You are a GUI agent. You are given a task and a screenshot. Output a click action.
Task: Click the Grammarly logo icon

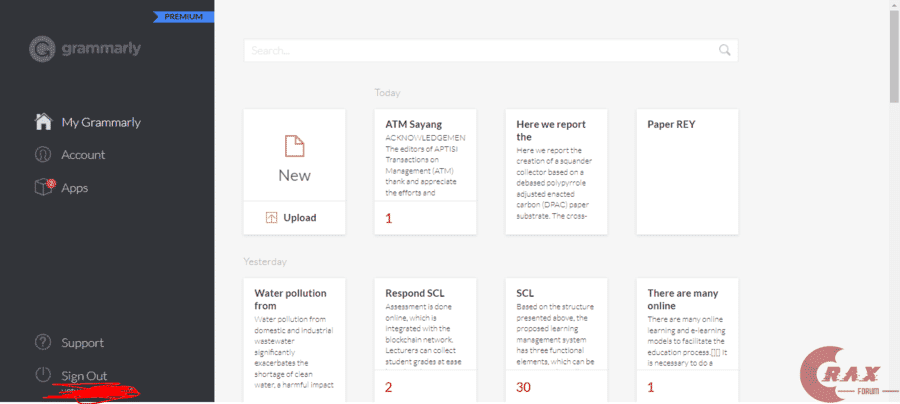pyautogui.click(x=43, y=48)
